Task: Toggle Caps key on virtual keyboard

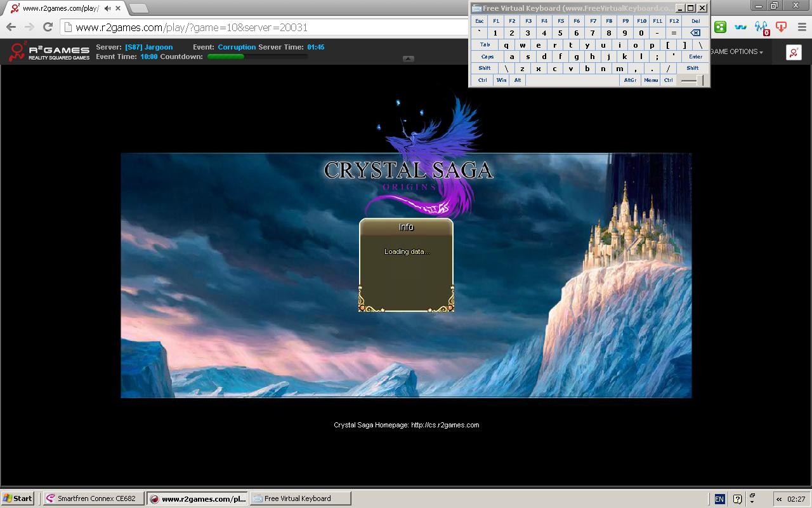Action: pos(487,57)
